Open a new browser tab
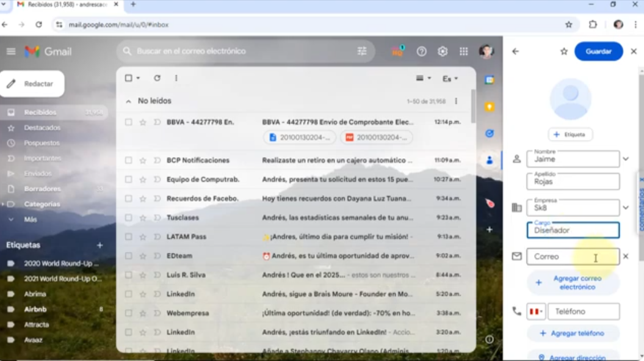644x361 pixels. (x=133, y=4)
